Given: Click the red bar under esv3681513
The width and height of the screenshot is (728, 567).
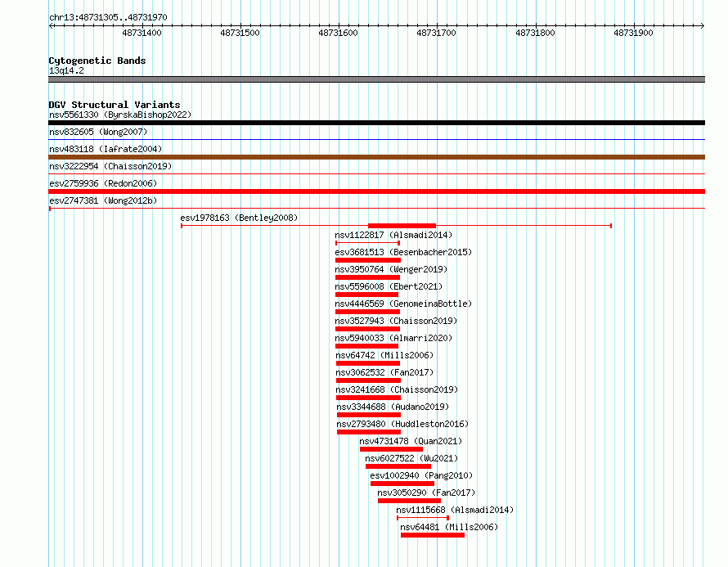Looking at the screenshot, I should click(368, 260).
